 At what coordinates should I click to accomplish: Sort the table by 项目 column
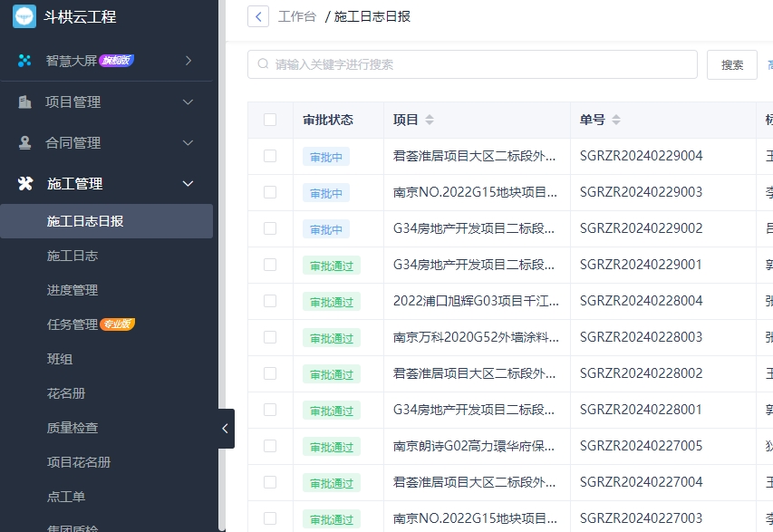click(430, 120)
